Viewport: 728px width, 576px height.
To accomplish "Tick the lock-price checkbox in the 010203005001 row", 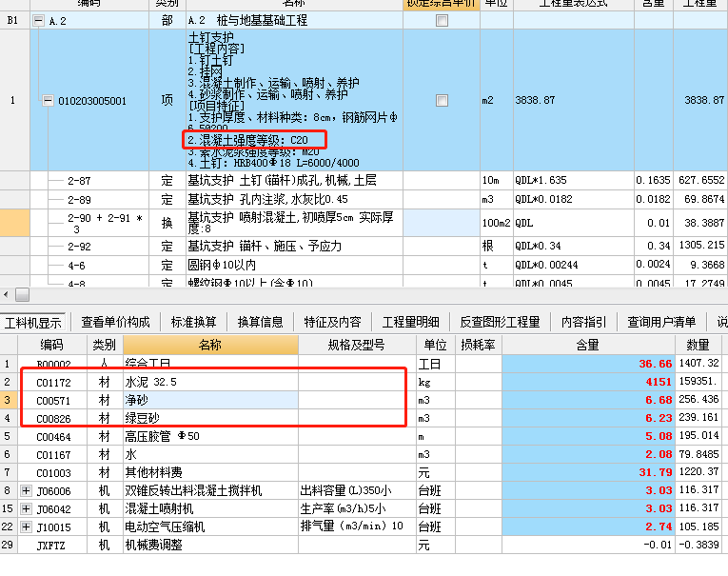I will tap(442, 100).
